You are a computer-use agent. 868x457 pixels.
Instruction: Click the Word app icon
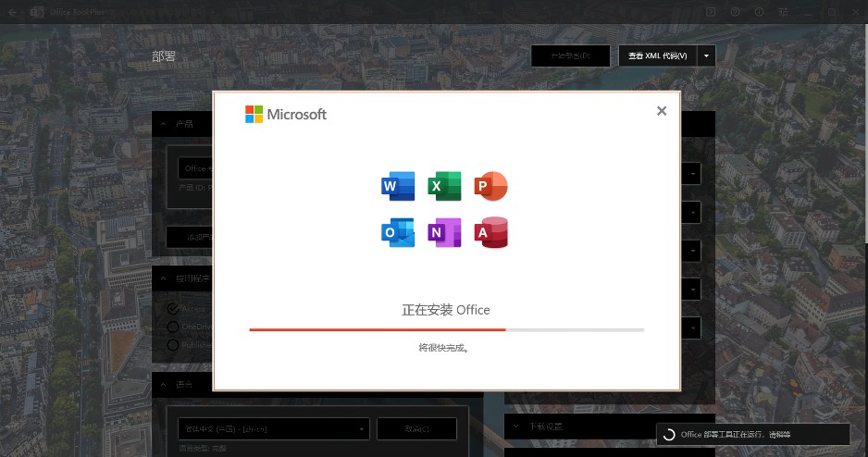pos(398,186)
